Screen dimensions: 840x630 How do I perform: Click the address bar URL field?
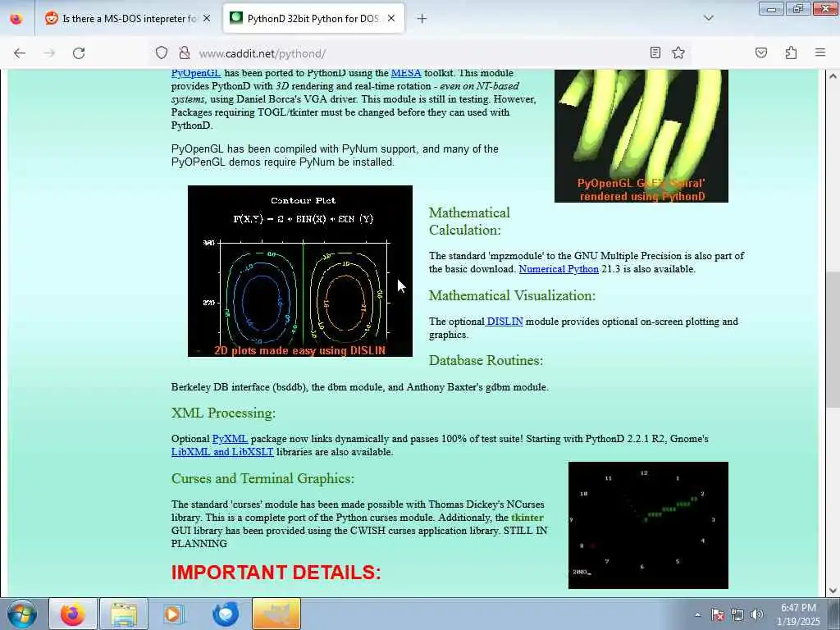418,53
